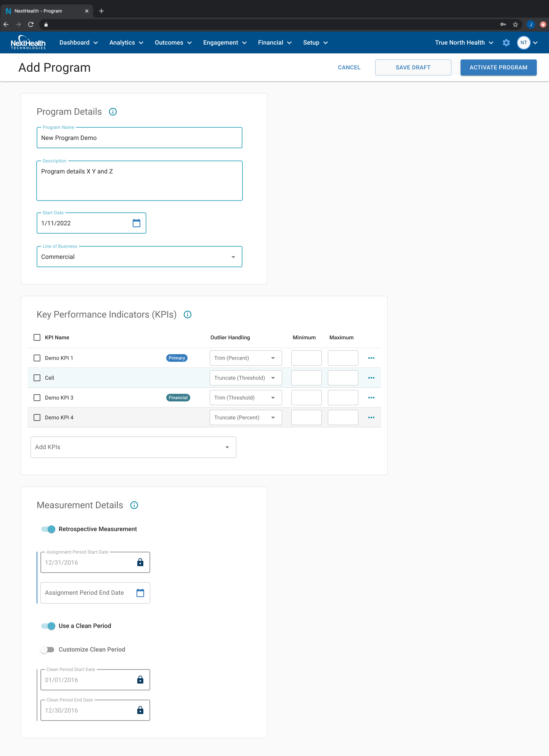Check the Cell row checkbox
549x756 pixels.
pyautogui.click(x=37, y=378)
